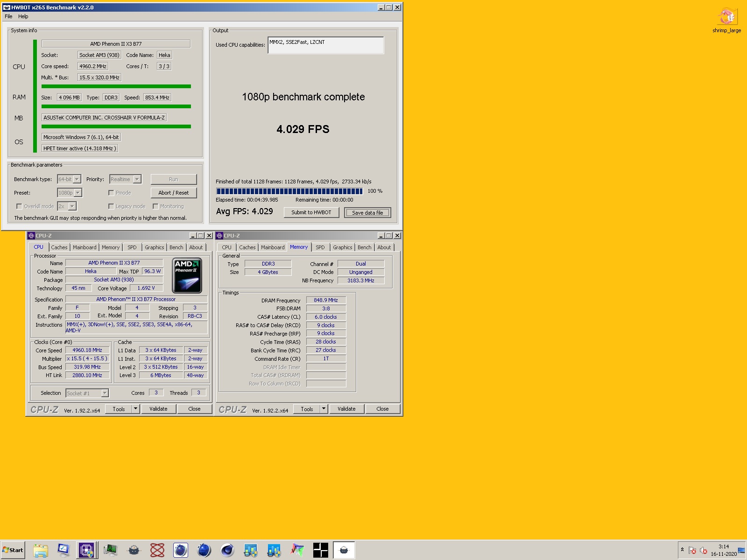
Task: Switch to Mainboard tab in left CPU-Z
Action: coord(85,247)
